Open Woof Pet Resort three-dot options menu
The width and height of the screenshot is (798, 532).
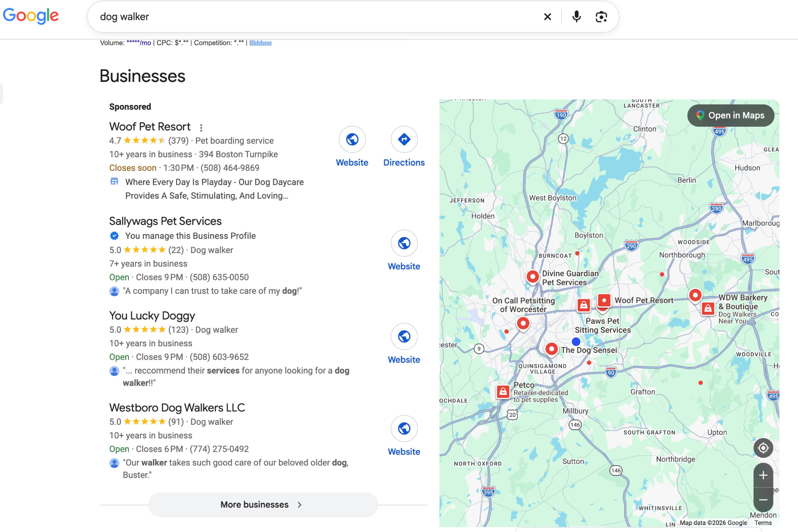coord(201,128)
